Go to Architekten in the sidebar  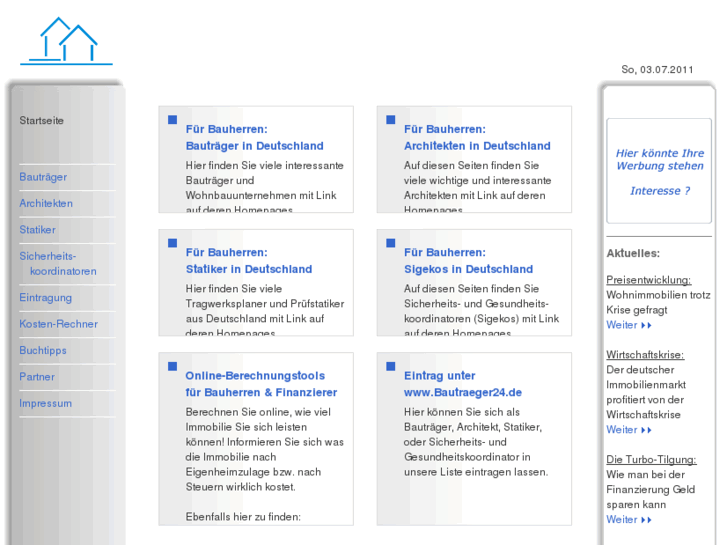tap(46, 203)
